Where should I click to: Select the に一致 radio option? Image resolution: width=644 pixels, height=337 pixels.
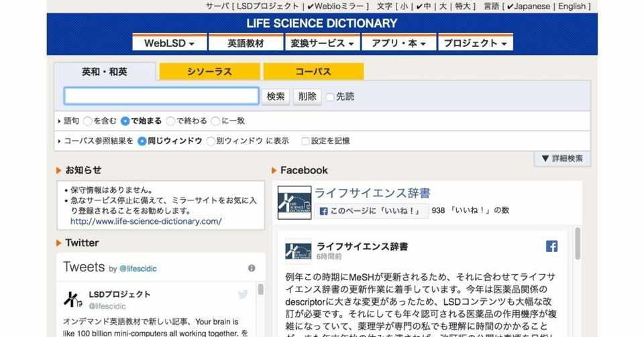(x=215, y=121)
